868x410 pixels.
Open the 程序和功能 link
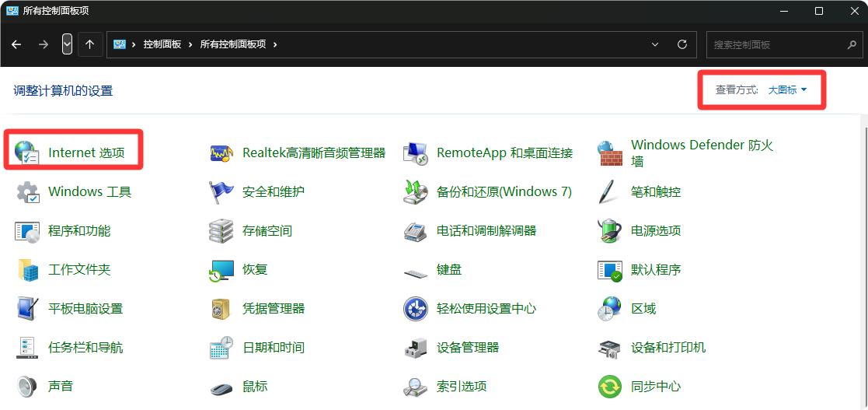pos(79,230)
